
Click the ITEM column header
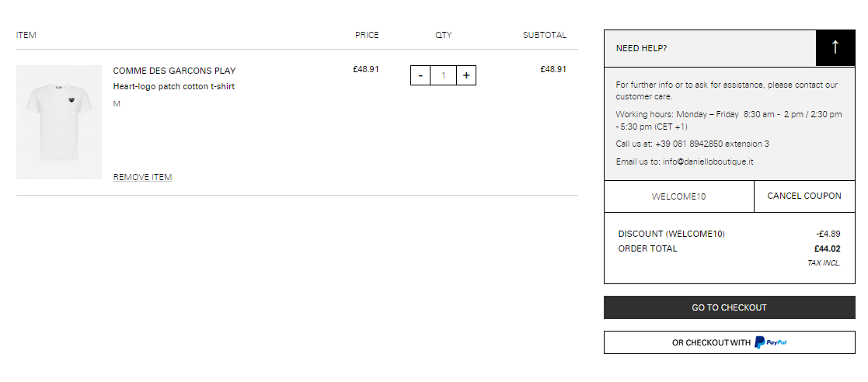[x=26, y=35]
